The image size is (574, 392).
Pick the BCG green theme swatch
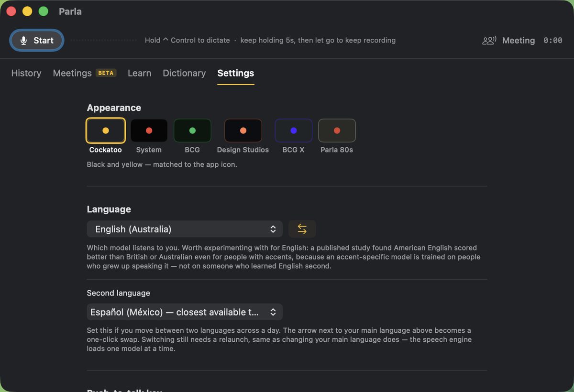tap(192, 131)
